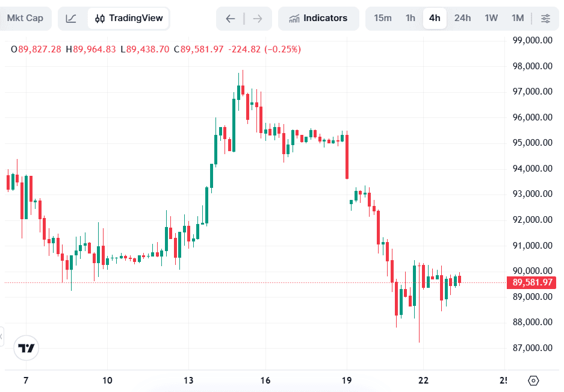Open the 1M monthly interval selector

coord(517,18)
